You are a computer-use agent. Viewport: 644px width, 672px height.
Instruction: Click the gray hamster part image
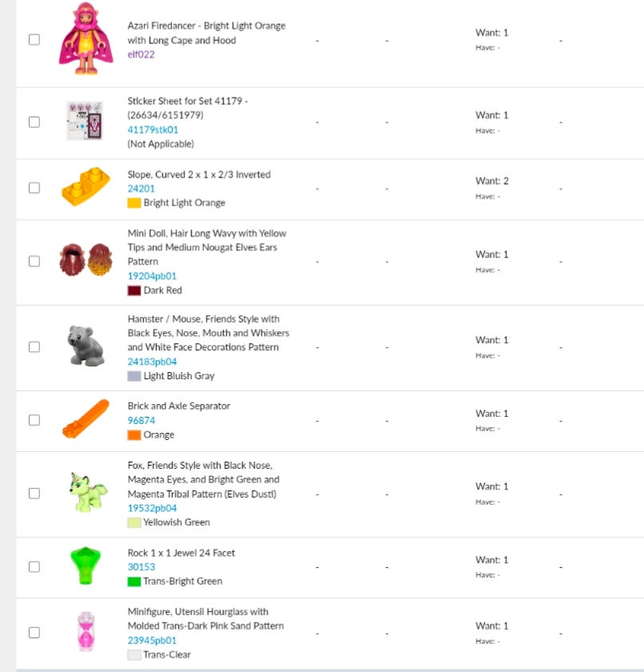pyautogui.click(x=85, y=346)
